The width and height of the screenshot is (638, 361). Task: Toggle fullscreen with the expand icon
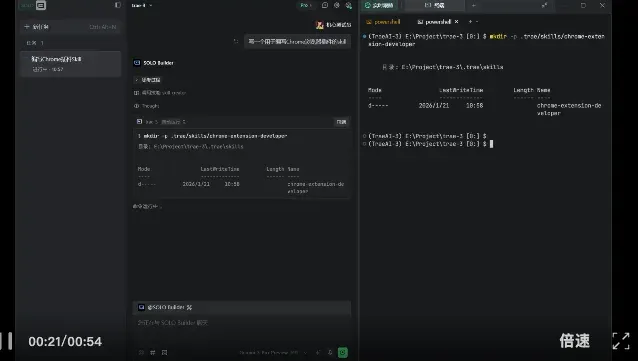pos(621,341)
